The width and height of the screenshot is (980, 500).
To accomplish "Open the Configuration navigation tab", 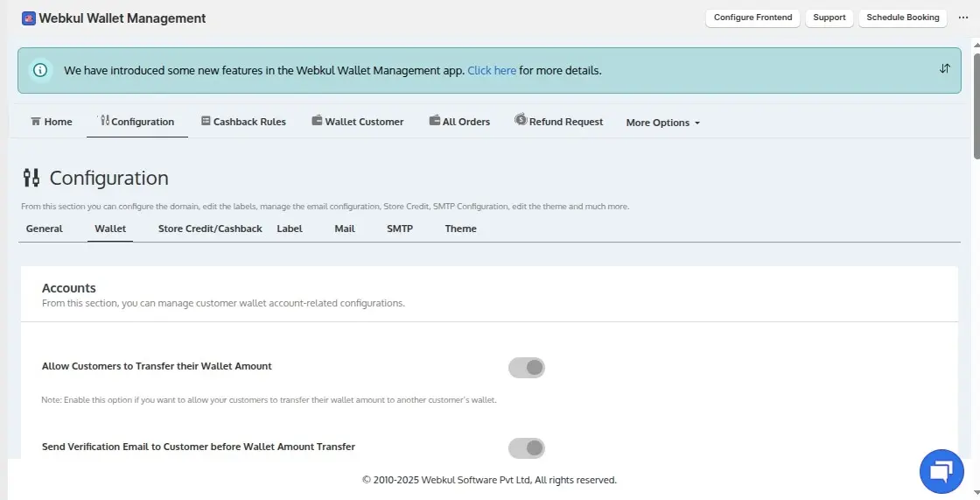I will point(136,122).
